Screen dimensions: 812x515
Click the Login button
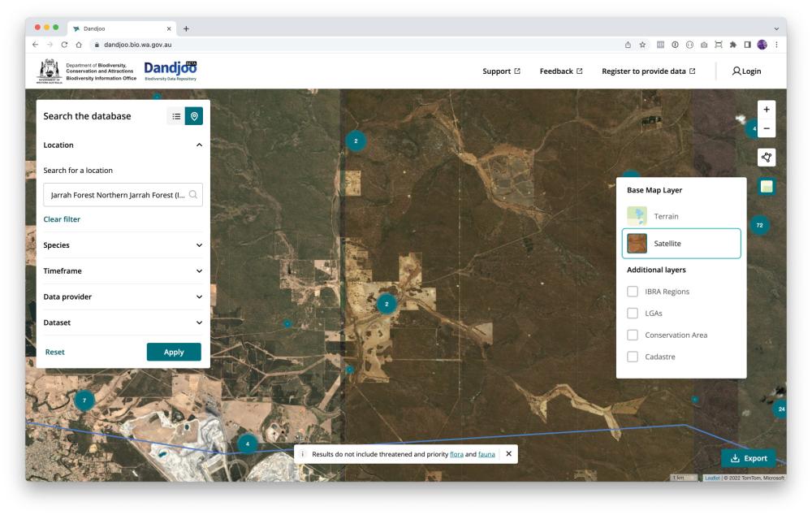click(x=746, y=71)
